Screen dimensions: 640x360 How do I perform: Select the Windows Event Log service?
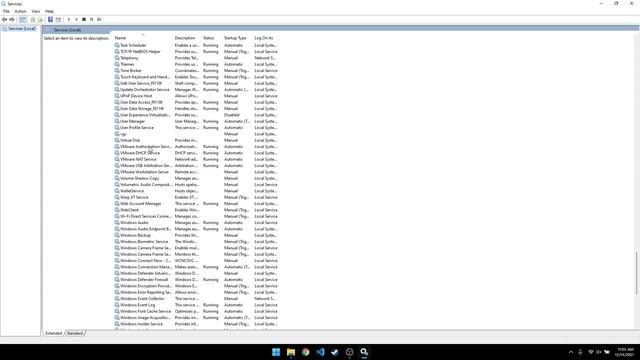pos(196,305)
